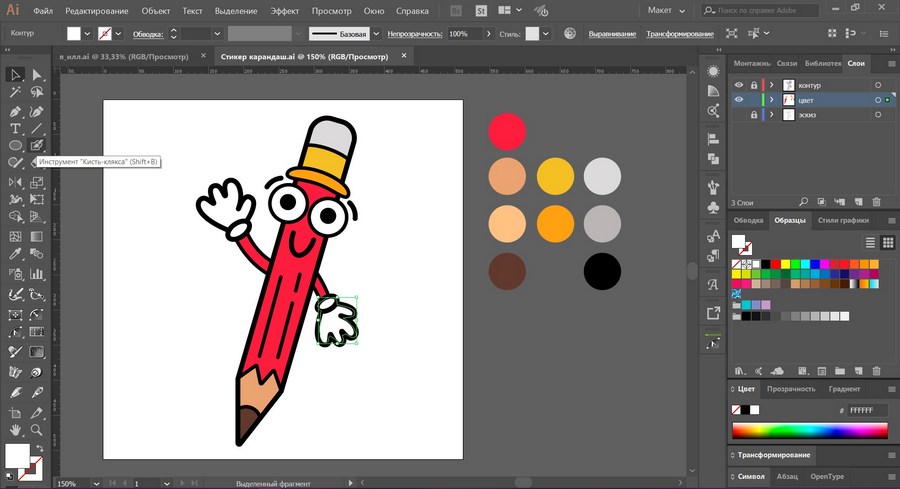Select the Selection (black arrow) tool
The image size is (900, 489).
click(15, 75)
